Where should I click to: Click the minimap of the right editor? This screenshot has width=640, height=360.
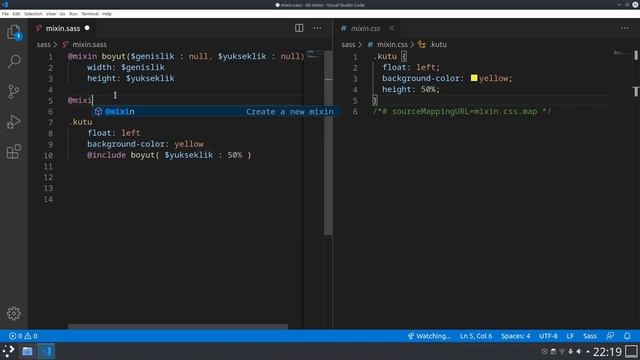[x=621, y=53]
